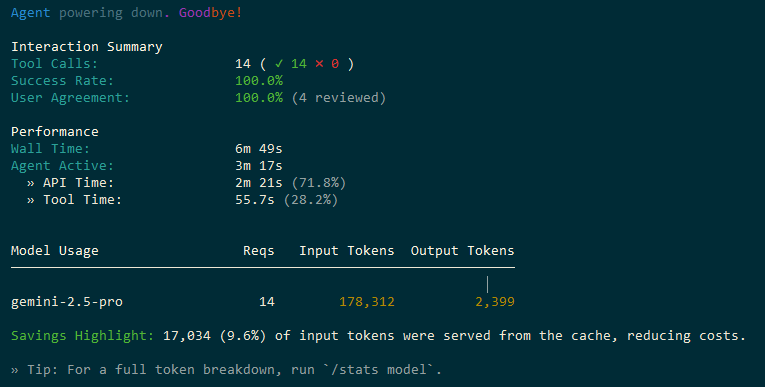This screenshot has width=765, height=387.
Task: Click the input tokens value 178,312
Action: click(x=367, y=302)
